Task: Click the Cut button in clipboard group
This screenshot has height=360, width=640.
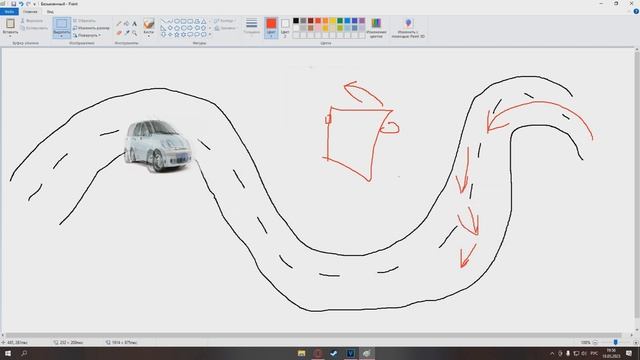Action: [x=32, y=20]
